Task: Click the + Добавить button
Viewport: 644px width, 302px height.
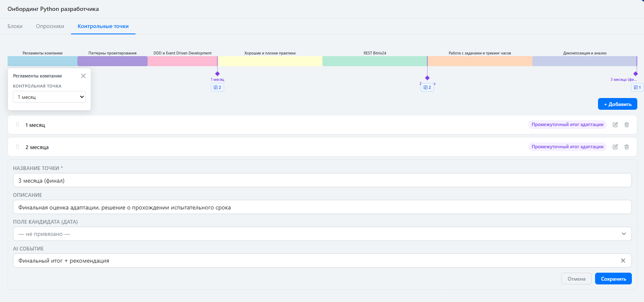Action: click(617, 104)
